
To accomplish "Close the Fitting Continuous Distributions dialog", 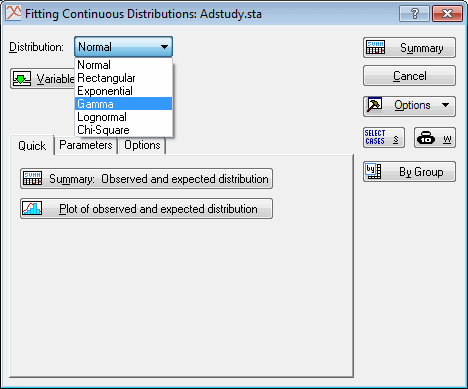I will pyautogui.click(x=447, y=14).
